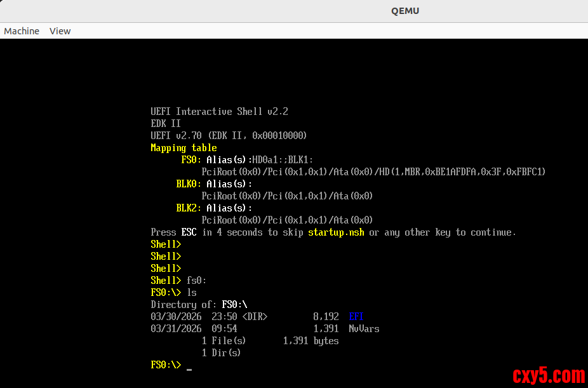Click the BLK2: mapping label
This screenshot has height=388, width=588.
click(x=189, y=208)
